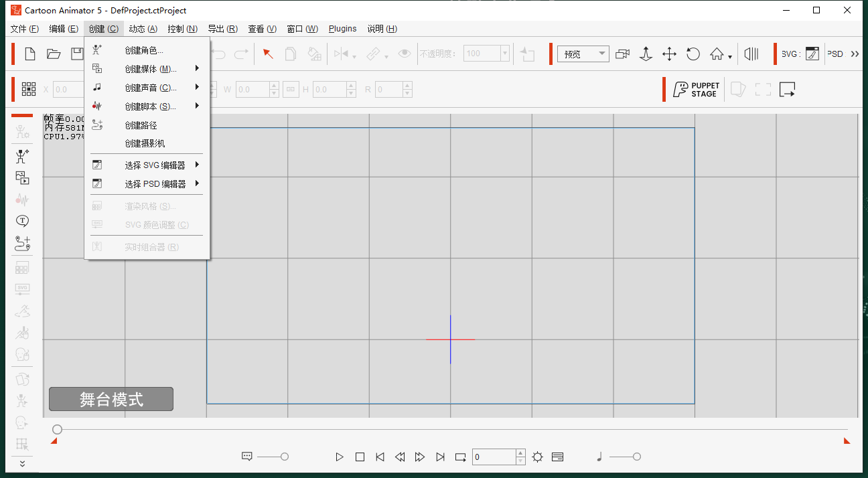The image size is (868, 478).
Task: Open the Puppet Stage button
Action: [x=696, y=89]
